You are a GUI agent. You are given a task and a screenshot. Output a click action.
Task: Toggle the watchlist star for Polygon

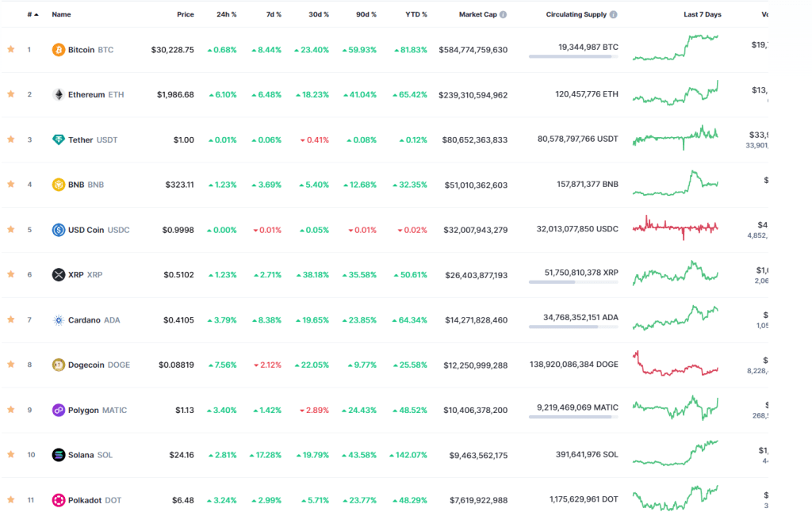click(11, 410)
